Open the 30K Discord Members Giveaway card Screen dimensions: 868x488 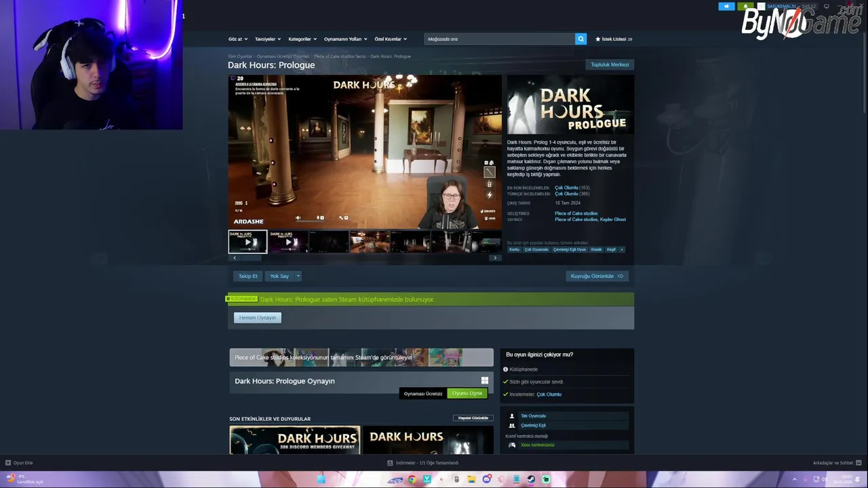[295, 440]
